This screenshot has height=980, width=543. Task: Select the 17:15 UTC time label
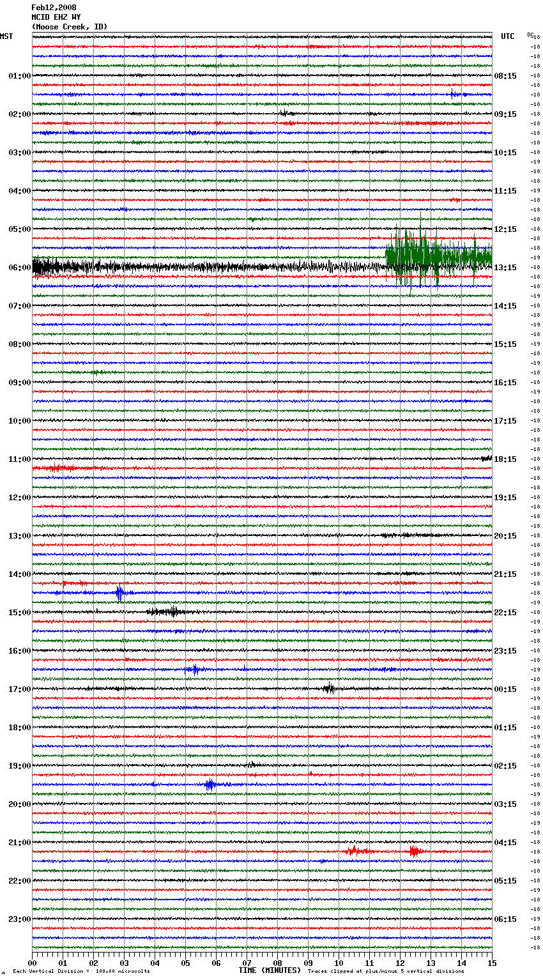pyautogui.click(x=505, y=421)
